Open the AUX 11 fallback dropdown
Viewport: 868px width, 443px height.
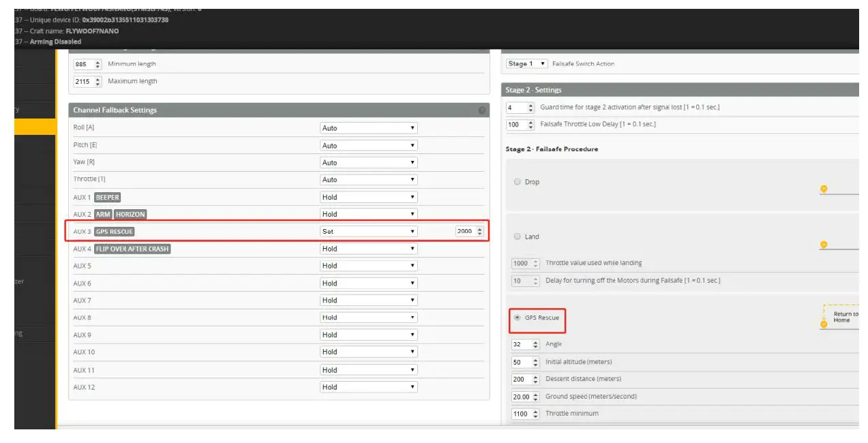368,369
